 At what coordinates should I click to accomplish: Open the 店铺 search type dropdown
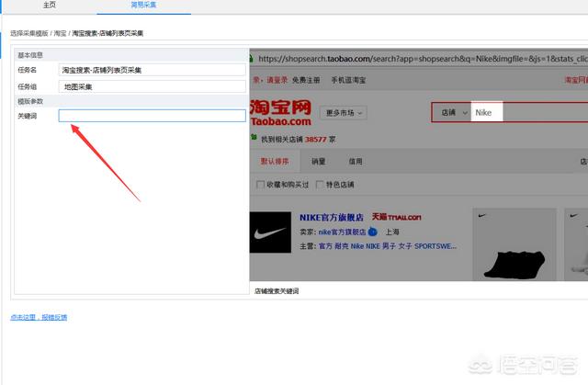pyautogui.click(x=452, y=112)
